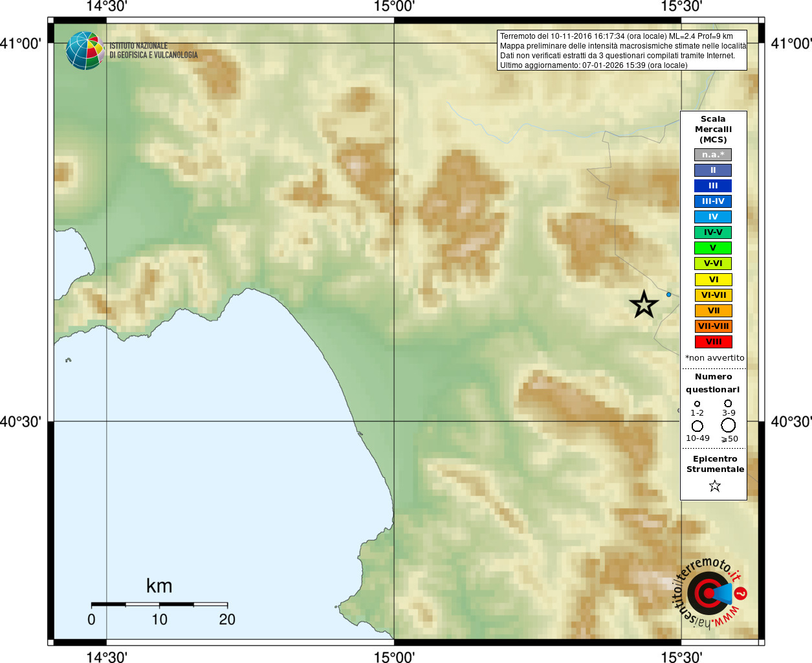Image resolution: width=812 pixels, height=663 pixels.
Task: Click the intensity II swatch
Action: (713, 170)
